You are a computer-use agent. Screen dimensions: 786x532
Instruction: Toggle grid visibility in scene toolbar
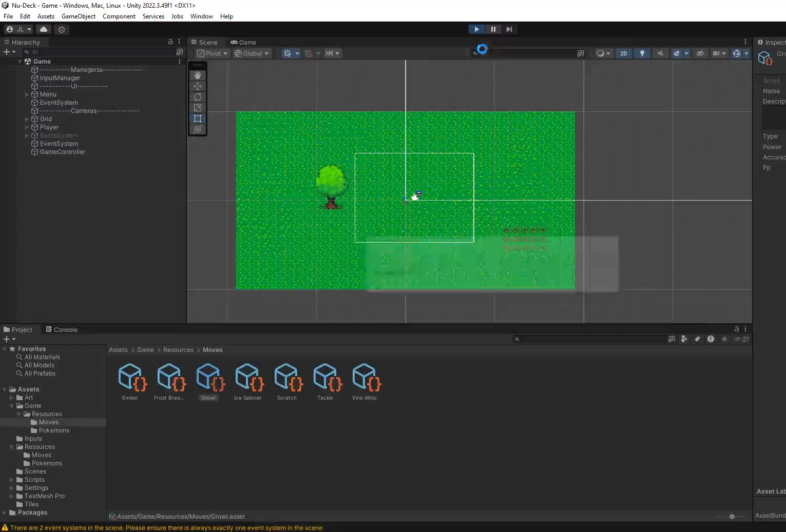click(x=287, y=53)
